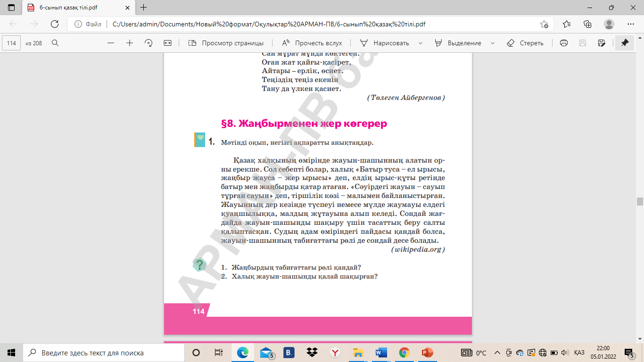Open Просмотр страницы page view options

226,43
